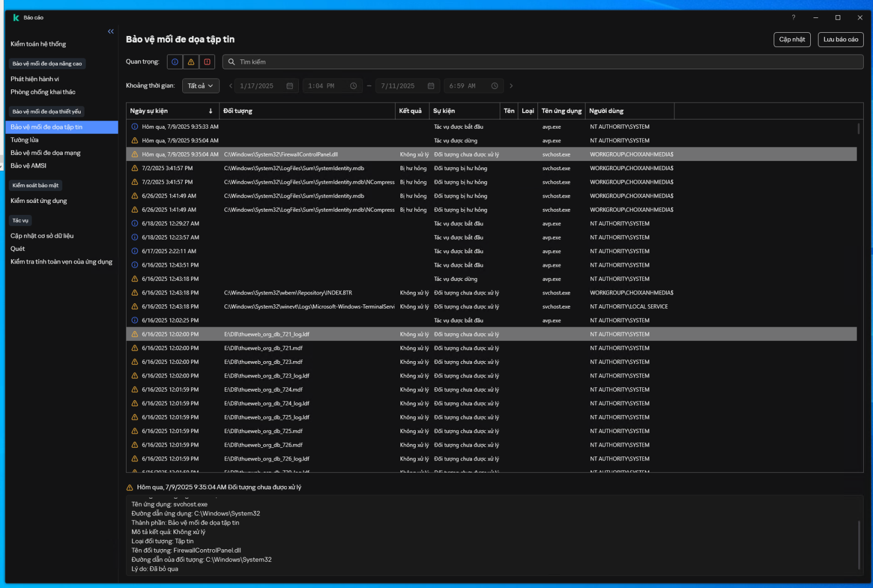Open 'Tường lửa' report in sidebar
873x588 pixels.
[x=25, y=140]
